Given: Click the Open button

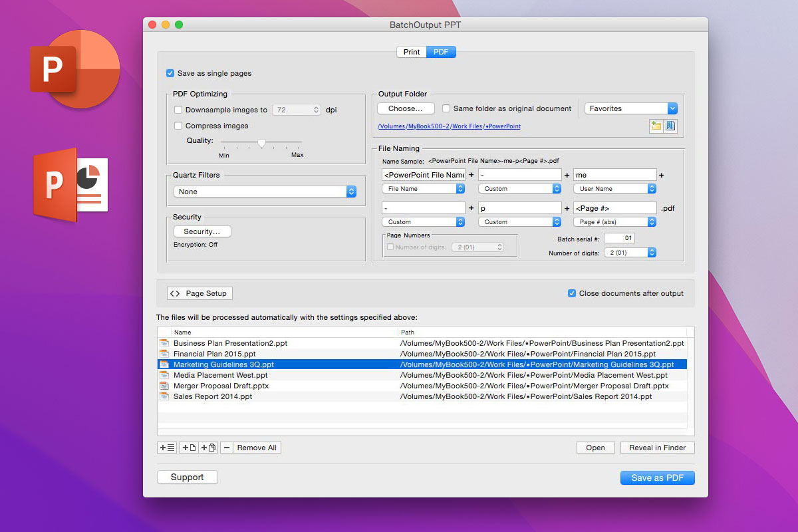Looking at the screenshot, I should click(x=595, y=448).
